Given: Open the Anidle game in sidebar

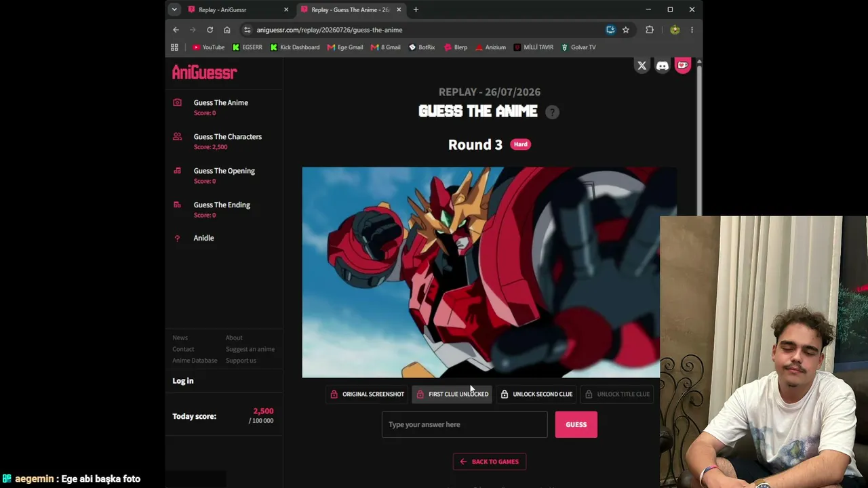Looking at the screenshot, I should pyautogui.click(x=203, y=238).
